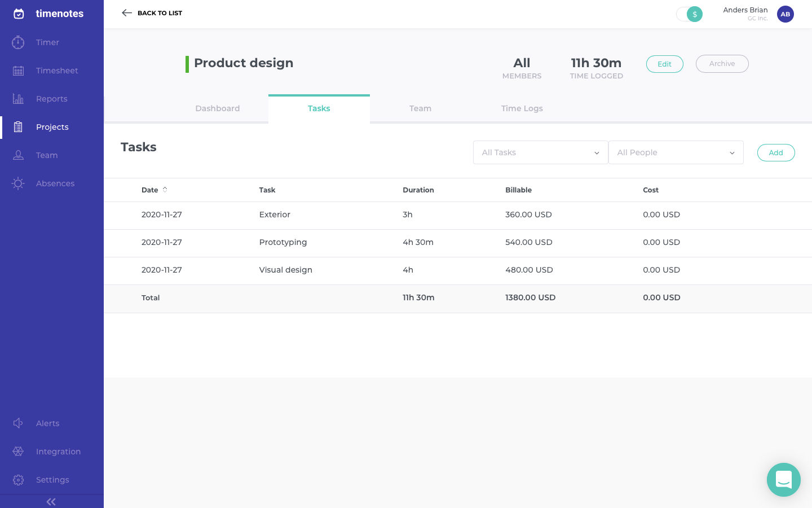812x508 pixels.
Task: Click the Prototyping task name
Action: pyautogui.click(x=283, y=242)
